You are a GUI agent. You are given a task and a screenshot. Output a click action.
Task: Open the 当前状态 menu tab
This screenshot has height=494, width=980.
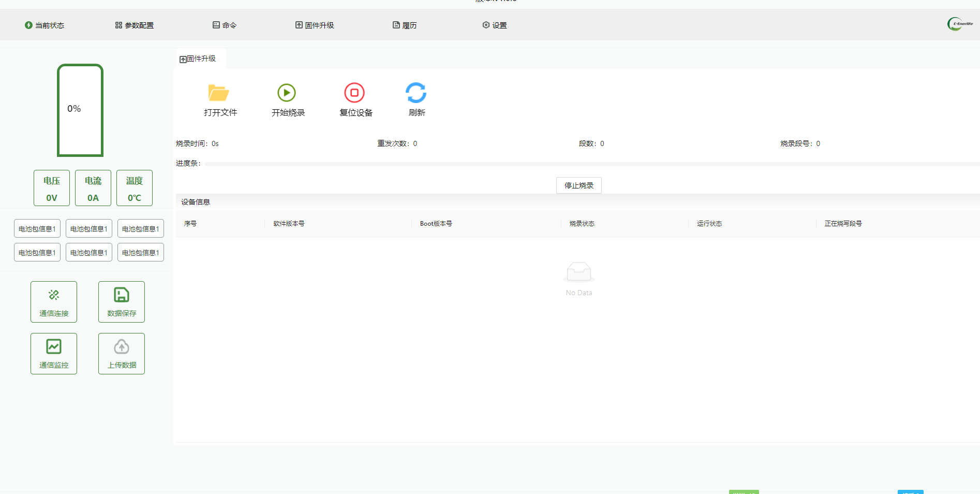coord(44,25)
